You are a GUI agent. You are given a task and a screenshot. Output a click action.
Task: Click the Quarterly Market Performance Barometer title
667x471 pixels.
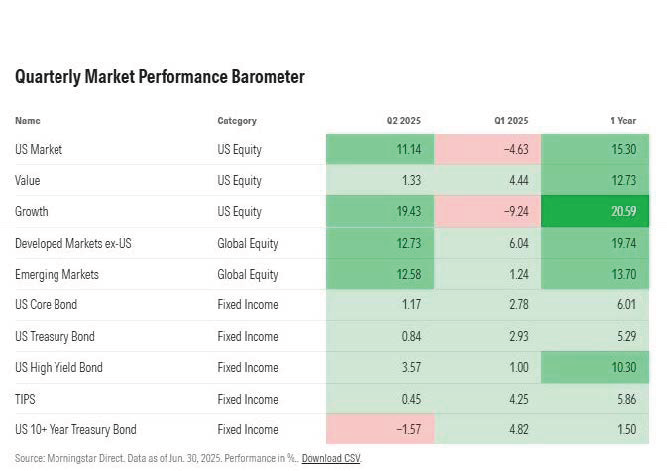point(160,77)
